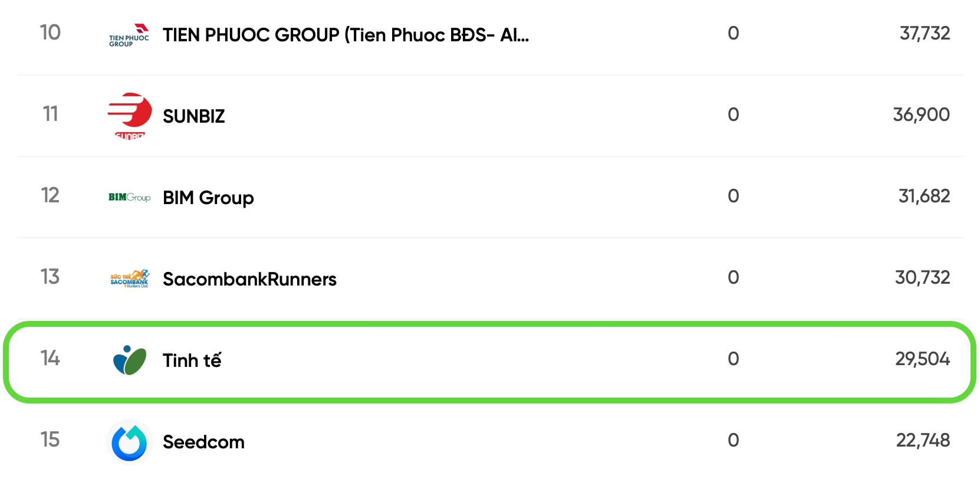This screenshot has height=479, width=980.
Task: View BIM Group team details
Action: coord(208,198)
